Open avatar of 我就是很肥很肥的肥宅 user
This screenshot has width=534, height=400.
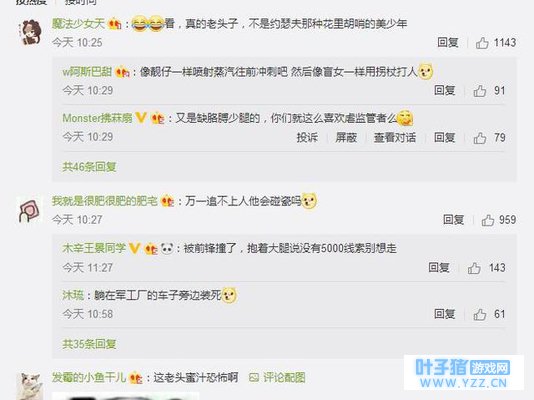pyautogui.click(x=30, y=210)
